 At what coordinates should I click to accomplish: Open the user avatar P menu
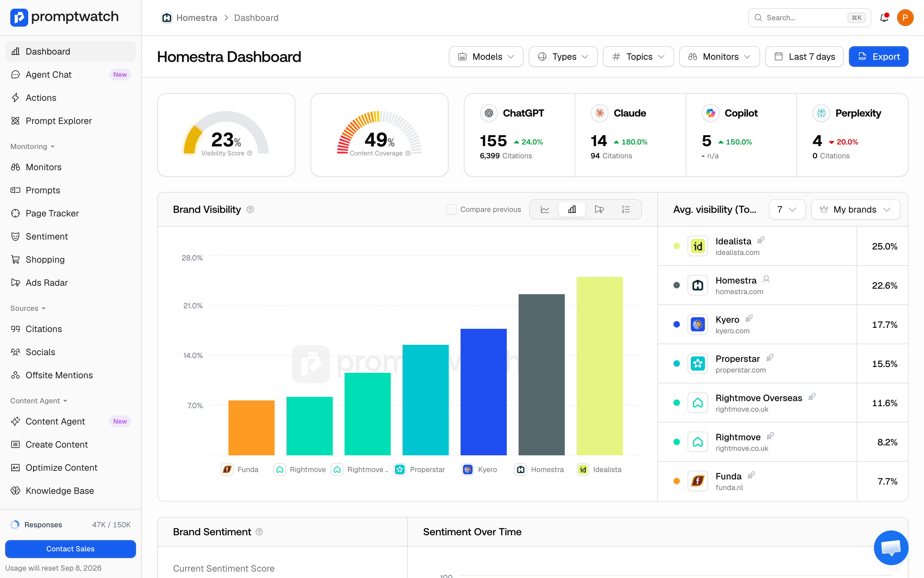pyautogui.click(x=905, y=18)
